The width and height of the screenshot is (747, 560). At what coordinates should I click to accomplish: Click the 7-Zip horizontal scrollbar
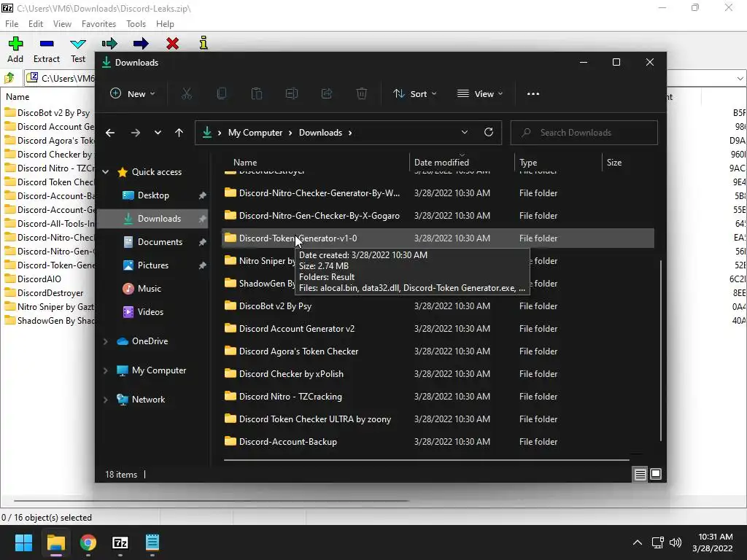212,501
